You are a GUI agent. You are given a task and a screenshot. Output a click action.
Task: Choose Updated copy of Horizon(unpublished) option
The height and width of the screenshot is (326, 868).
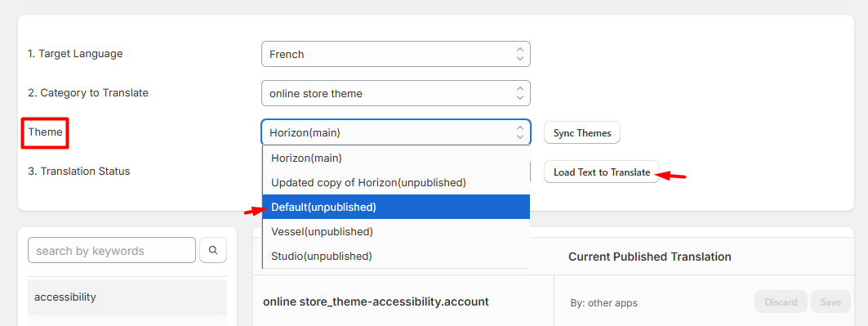tap(396, 182)
